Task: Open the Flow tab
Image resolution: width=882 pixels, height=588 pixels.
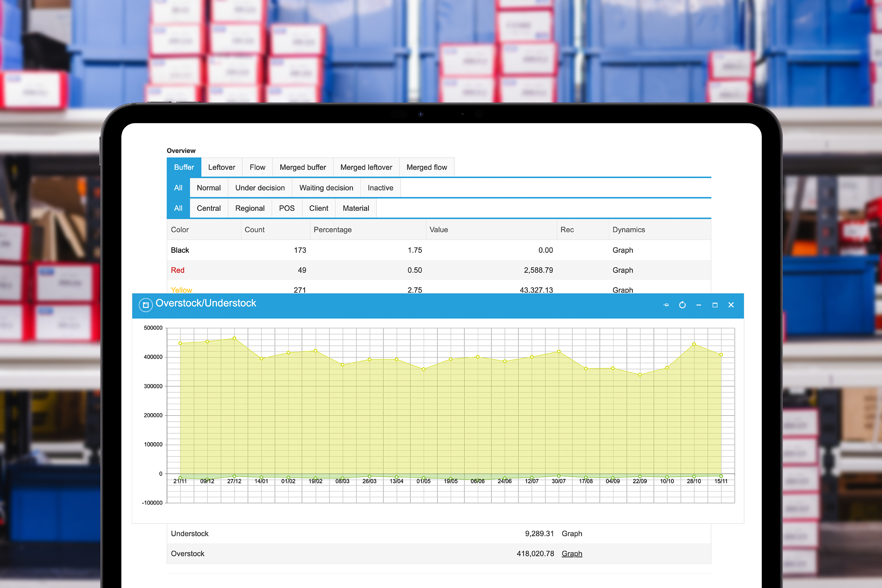Action: pos(257,167)
